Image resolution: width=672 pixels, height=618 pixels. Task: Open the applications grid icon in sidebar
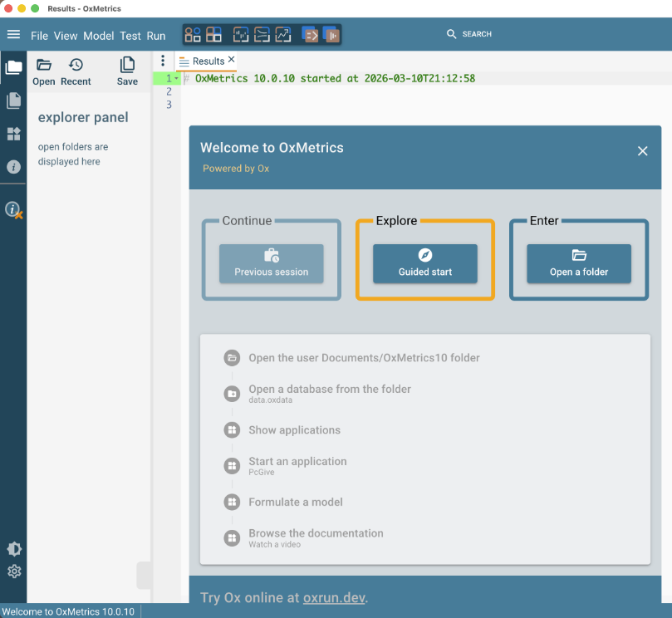tap(13, 134)
